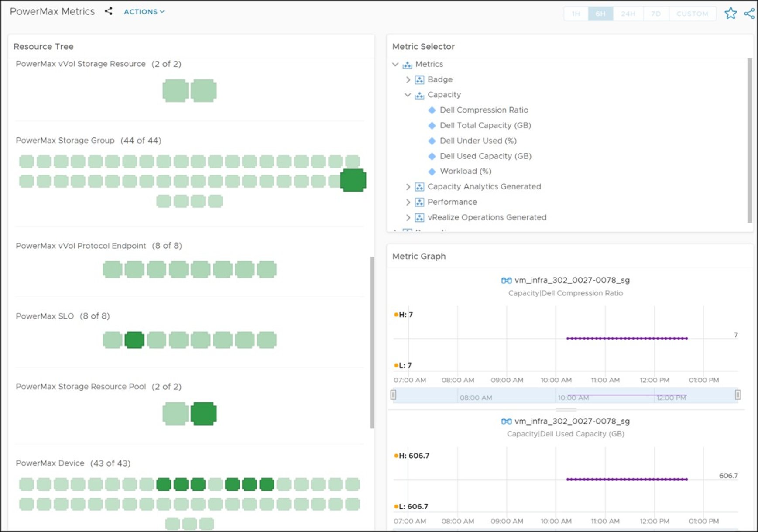Click left handle of graph range slider
Screen dimensions: 758x532
pyautogui.click(x=393, y=395)
